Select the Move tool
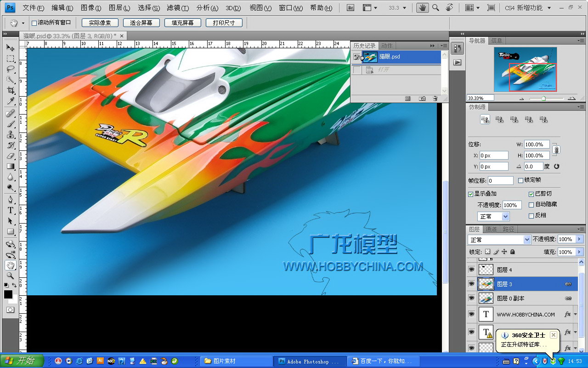The image size is (588, 368). 10,48
